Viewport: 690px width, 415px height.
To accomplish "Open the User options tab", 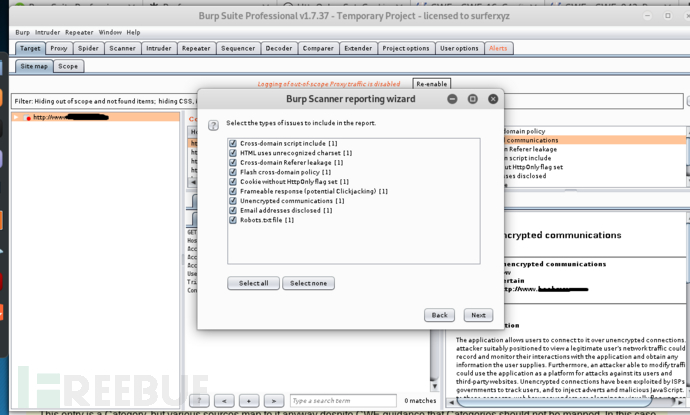I will tap(459, 48).
